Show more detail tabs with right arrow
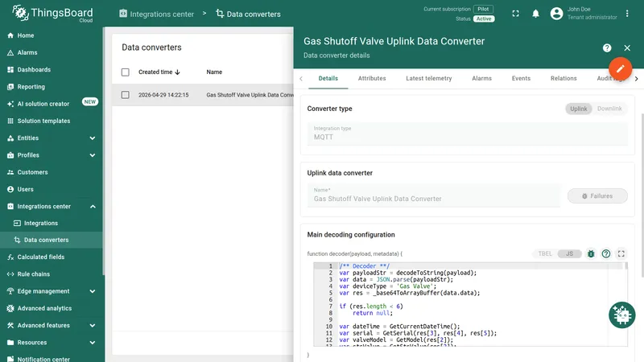 (x=636, y=78)
